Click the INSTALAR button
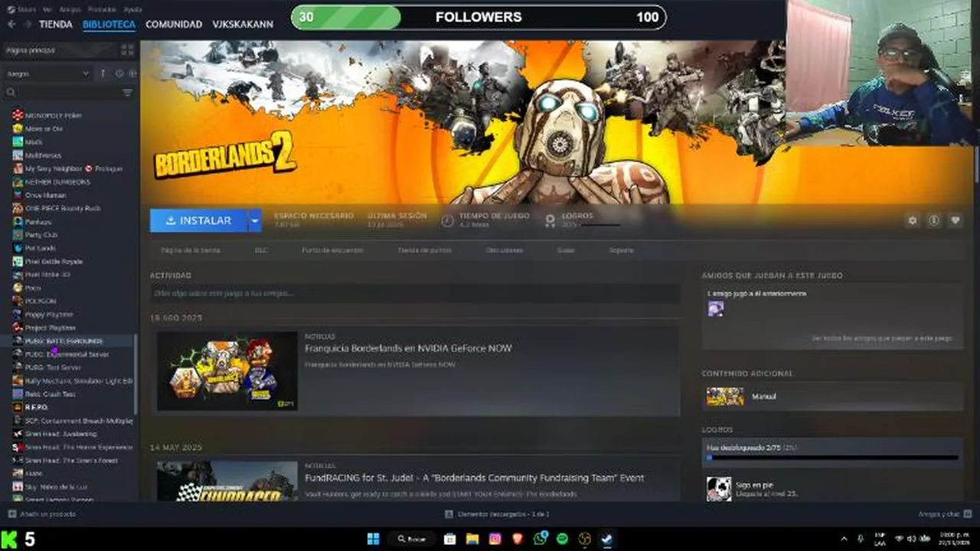The height and width of the screenshot is (551, 980). (x=198, y=220)
